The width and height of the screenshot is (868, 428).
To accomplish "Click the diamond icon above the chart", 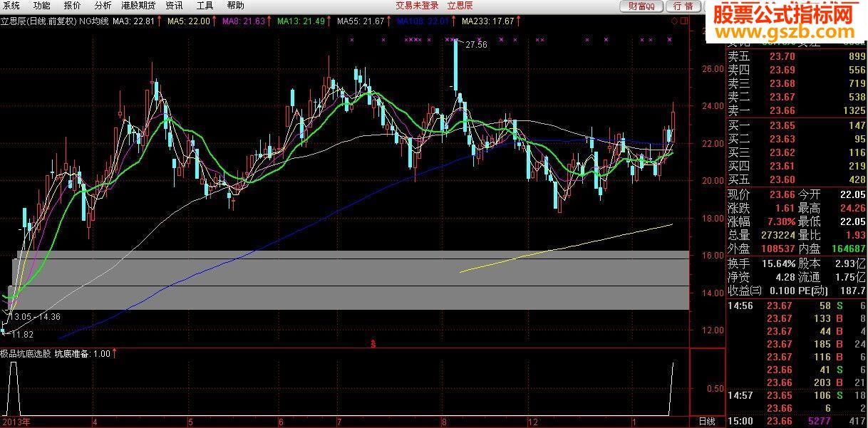I will [x=675, y=21].
